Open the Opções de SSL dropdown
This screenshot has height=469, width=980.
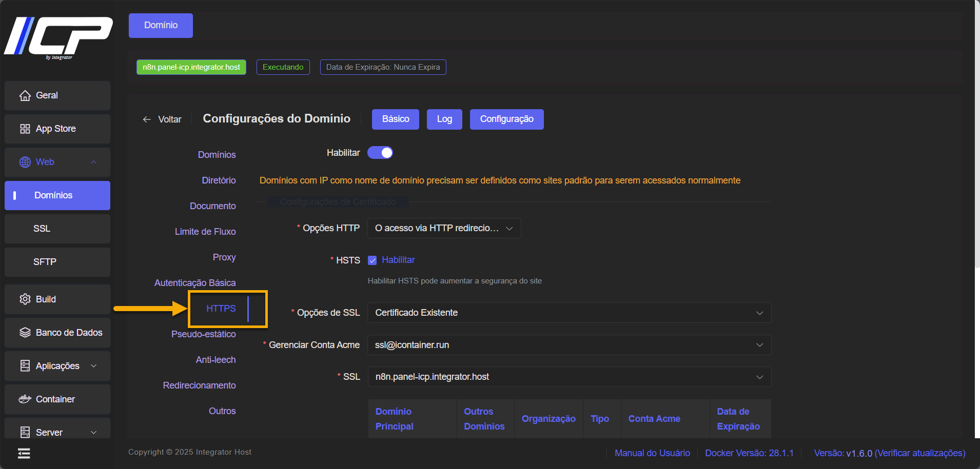click(569, 313)
